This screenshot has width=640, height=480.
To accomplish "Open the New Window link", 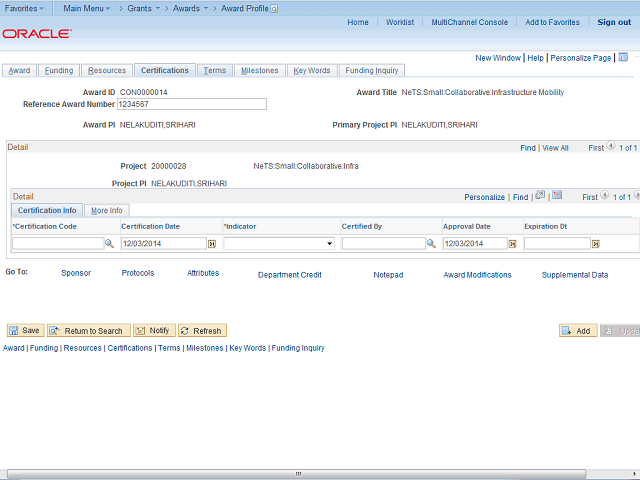I will click(498, 58).
